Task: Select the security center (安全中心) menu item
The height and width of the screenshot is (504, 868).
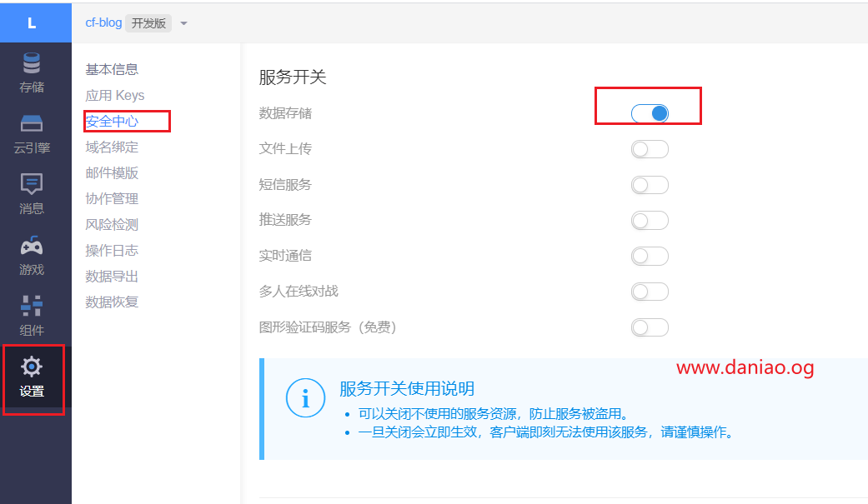Action: point(112,122)
